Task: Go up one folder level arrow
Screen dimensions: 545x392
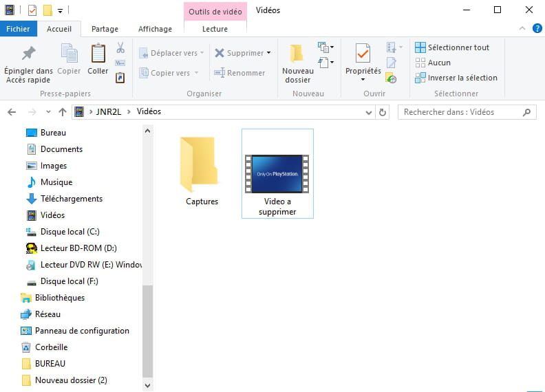Action: click(63, 112)
